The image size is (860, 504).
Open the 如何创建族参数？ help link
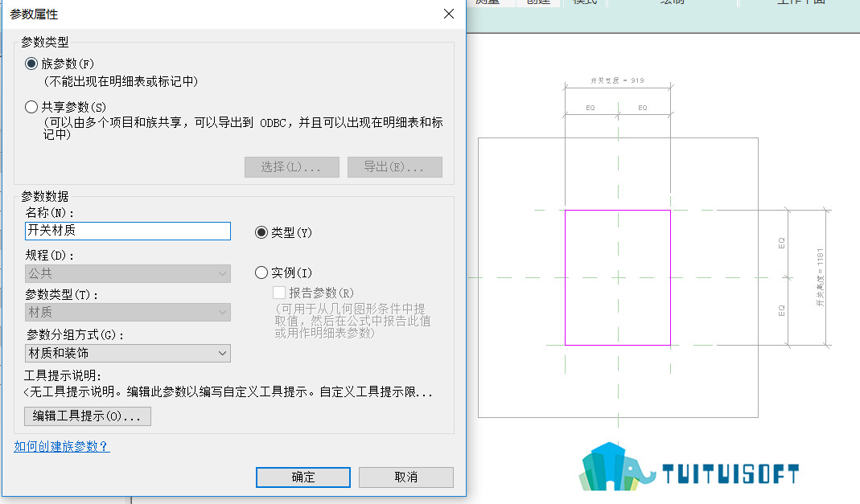click(62, 446)
